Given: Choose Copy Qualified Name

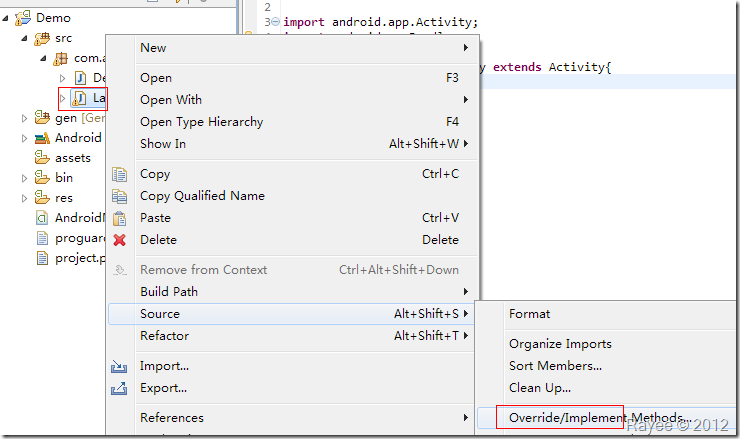Looking at the screenshot, I should (x=202, y=196).
